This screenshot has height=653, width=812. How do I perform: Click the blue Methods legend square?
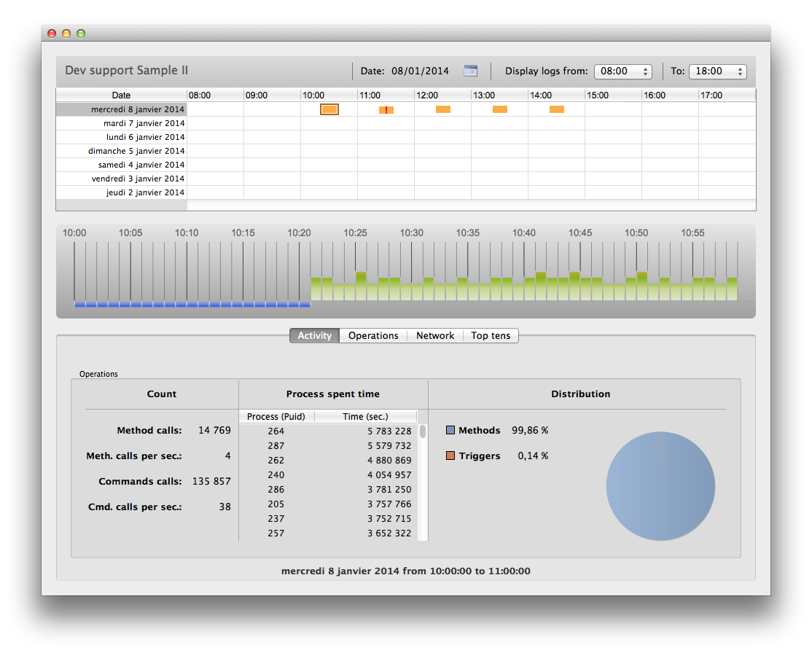click(450, 431)
